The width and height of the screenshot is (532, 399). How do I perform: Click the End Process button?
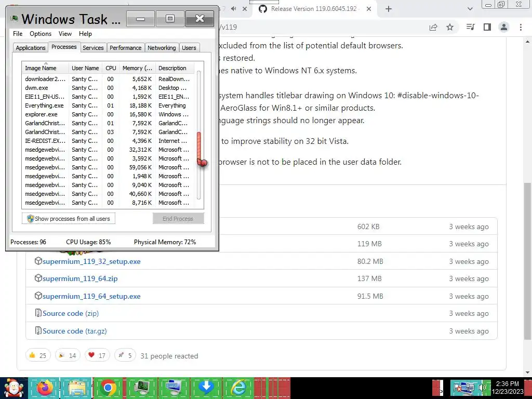pos(178,219)
